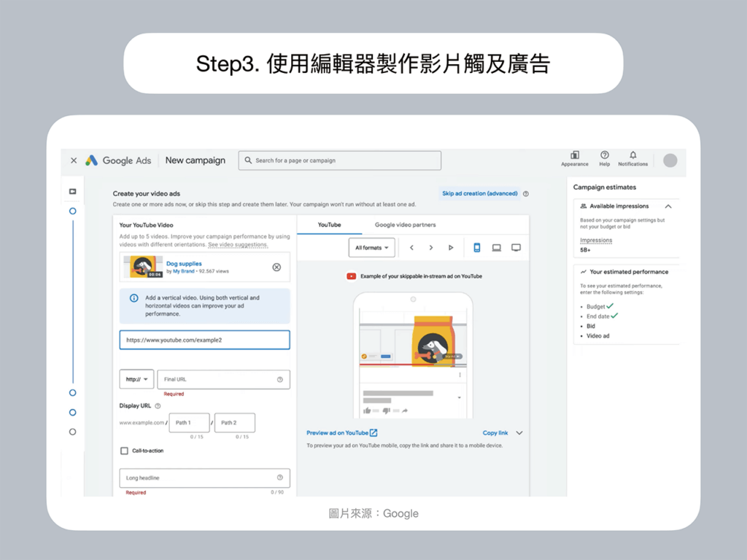Switch to the YouTube preview tab
Screen dimensions: 747x560
[329, 225]
